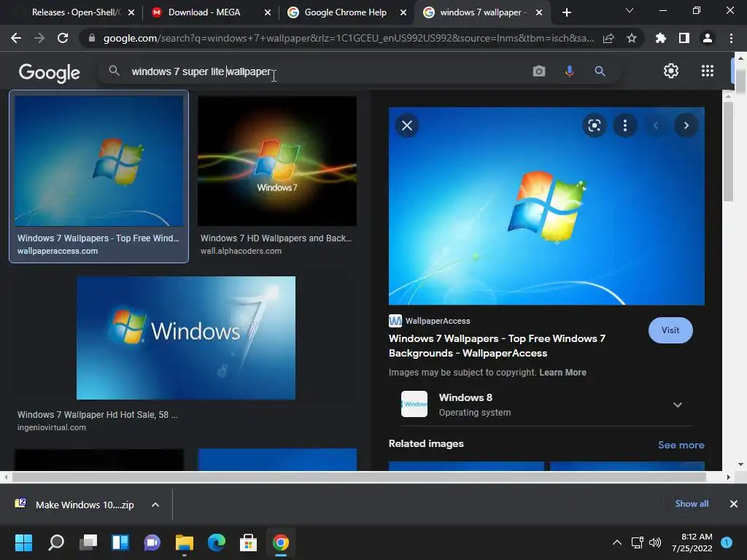Select wallpaperaccess.com Windows 7 thumbnail

click(x=98, y=161)
